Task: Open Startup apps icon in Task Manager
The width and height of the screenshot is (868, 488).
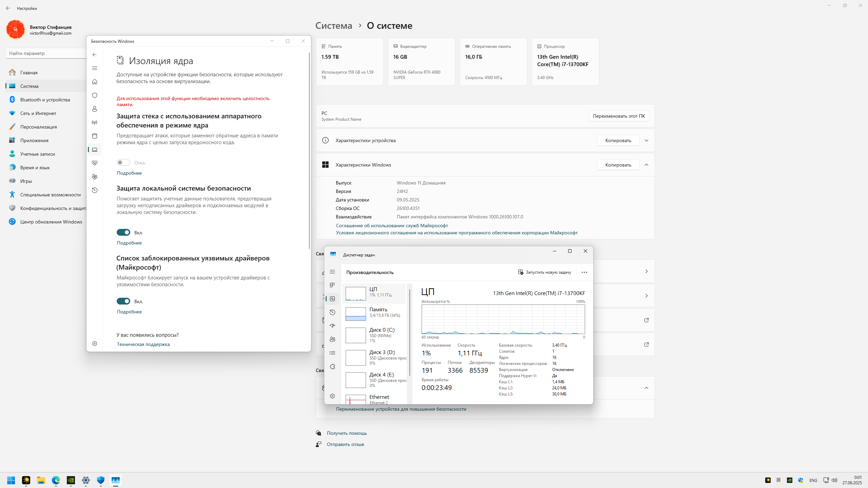Action: pos(332,326)
